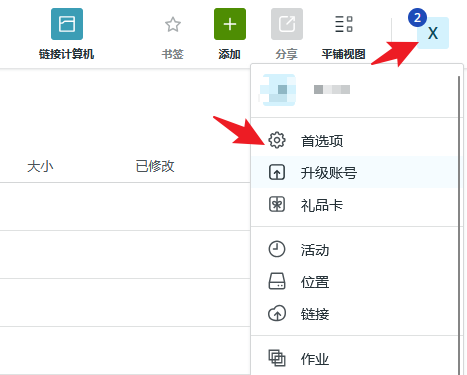The image size is (467, 375).
Task: Click the 链接计算机 label text
Action: pos(67,54)
